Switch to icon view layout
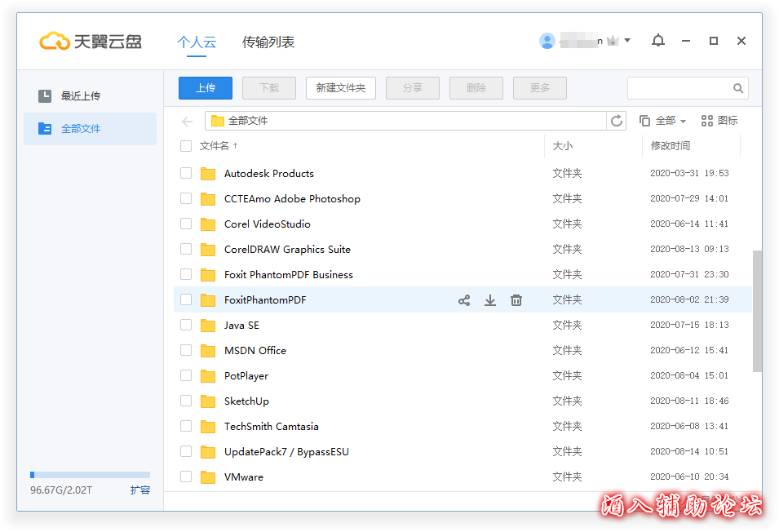This screenshot has width=779, height=532. click(x=719, y=121)
